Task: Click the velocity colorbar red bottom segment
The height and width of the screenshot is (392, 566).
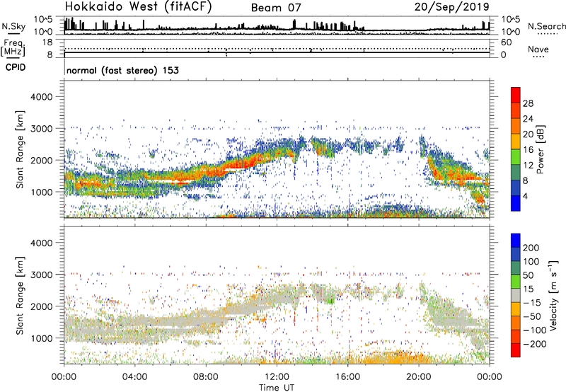Action: point(516,350)
